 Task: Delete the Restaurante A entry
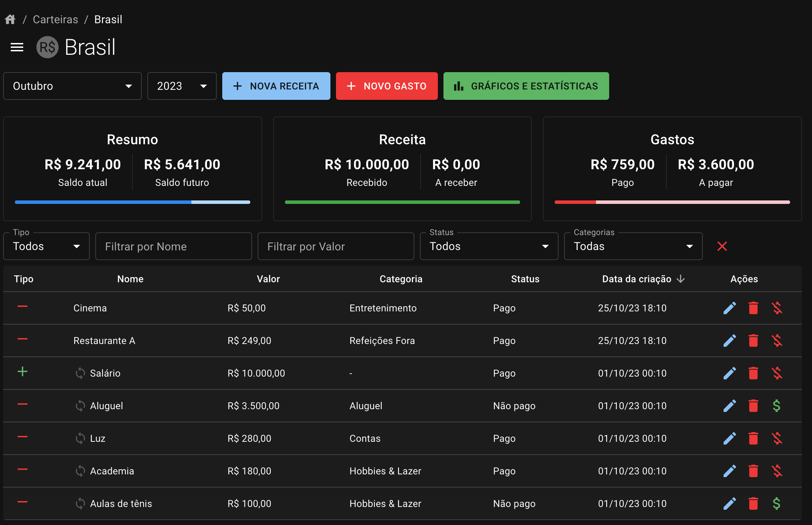coord(753,341)
